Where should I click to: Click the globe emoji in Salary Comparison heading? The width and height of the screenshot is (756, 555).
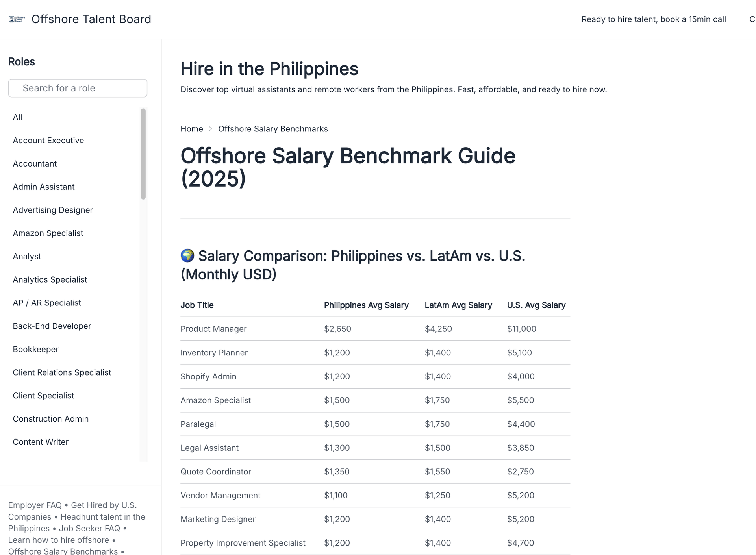coord(187,255)
